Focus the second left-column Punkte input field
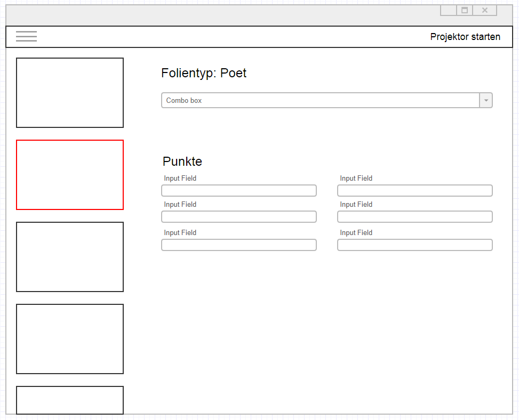 click(x=239, y=216)
